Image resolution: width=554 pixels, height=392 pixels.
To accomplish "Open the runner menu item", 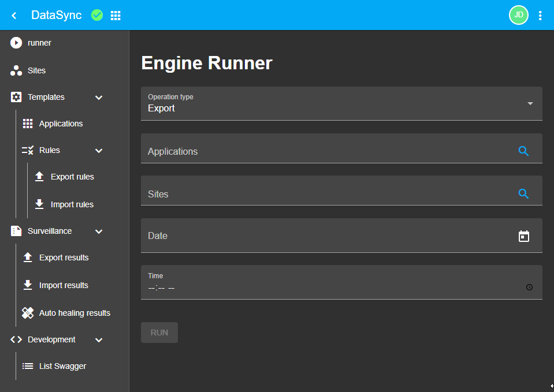I will [x=39, y=43].
